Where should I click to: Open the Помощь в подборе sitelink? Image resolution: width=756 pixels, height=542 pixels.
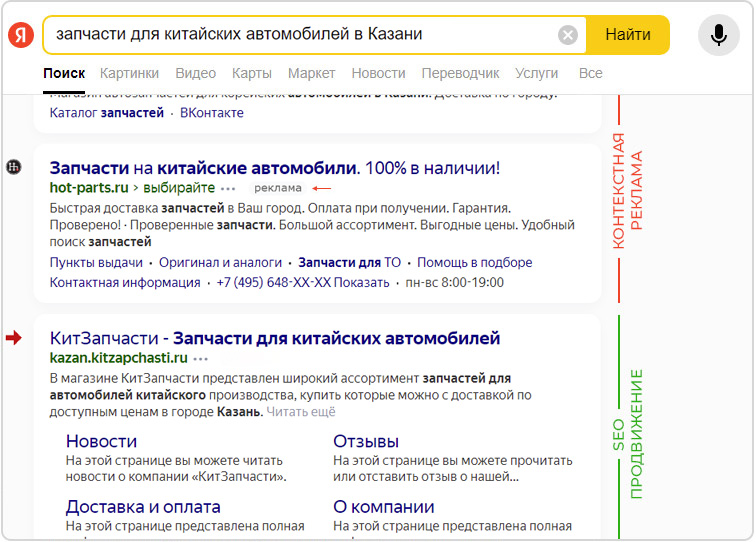click(474, 263)
